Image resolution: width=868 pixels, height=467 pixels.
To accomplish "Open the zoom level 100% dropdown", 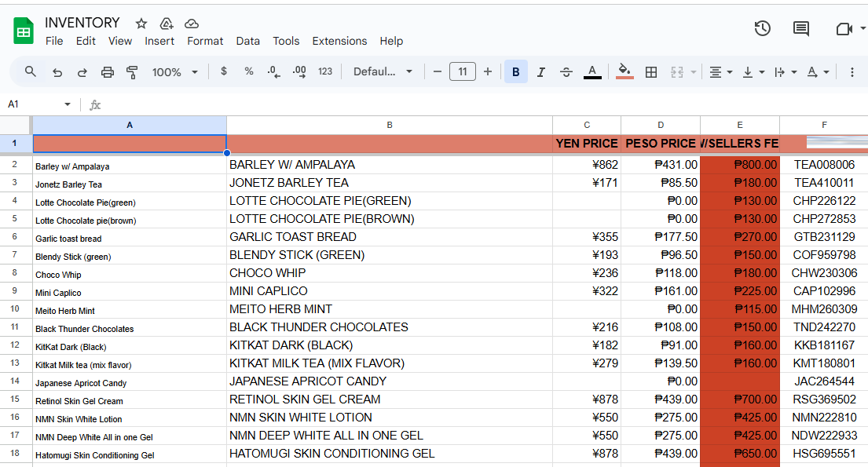I will [175, 72].
